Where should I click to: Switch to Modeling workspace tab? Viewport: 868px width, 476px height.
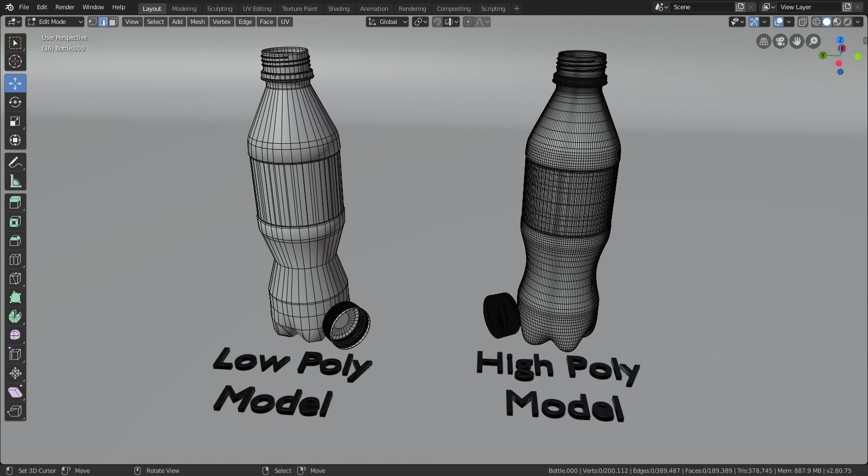click(x=184, y=9)
